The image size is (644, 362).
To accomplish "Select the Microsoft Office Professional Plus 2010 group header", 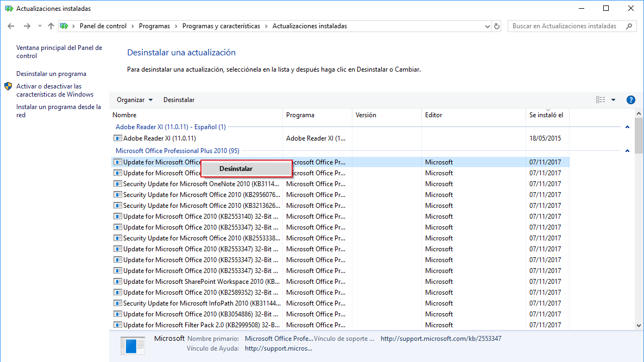I will pyautogui.click(x=178, y=151).
